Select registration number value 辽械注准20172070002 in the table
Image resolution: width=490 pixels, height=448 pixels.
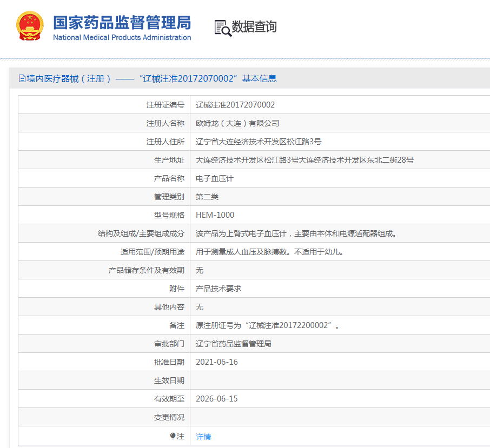[x=235, y=105]
